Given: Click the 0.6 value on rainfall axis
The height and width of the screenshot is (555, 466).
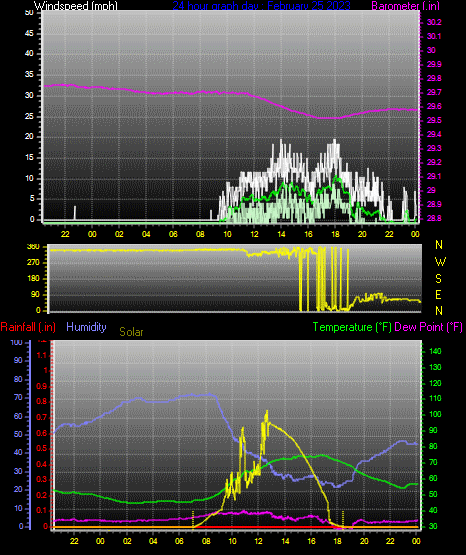Looking at the screenshot, I should click(42, 434).
